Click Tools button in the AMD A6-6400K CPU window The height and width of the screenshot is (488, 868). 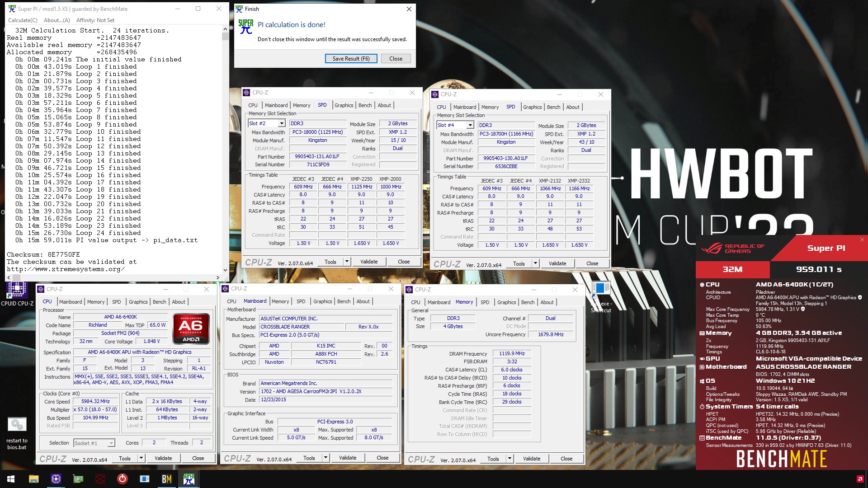click(x=125, y=458)
